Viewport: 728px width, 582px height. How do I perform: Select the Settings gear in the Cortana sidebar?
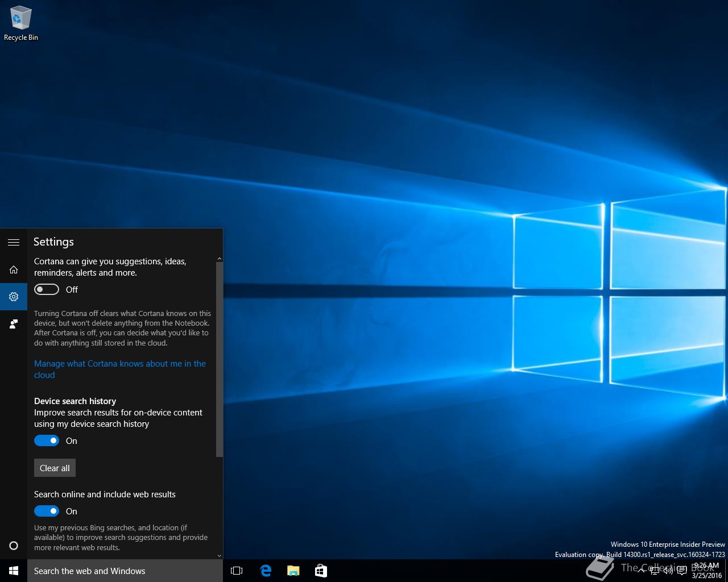point(14,297)
